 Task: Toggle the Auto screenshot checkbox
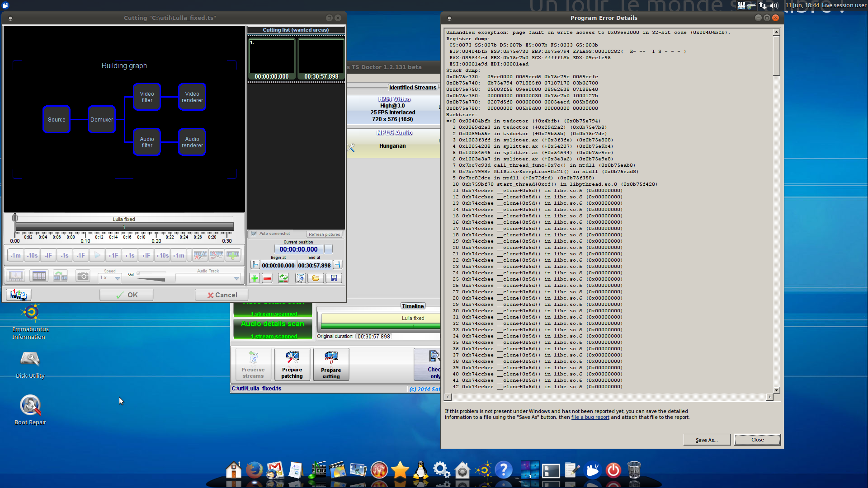point(254,234)
